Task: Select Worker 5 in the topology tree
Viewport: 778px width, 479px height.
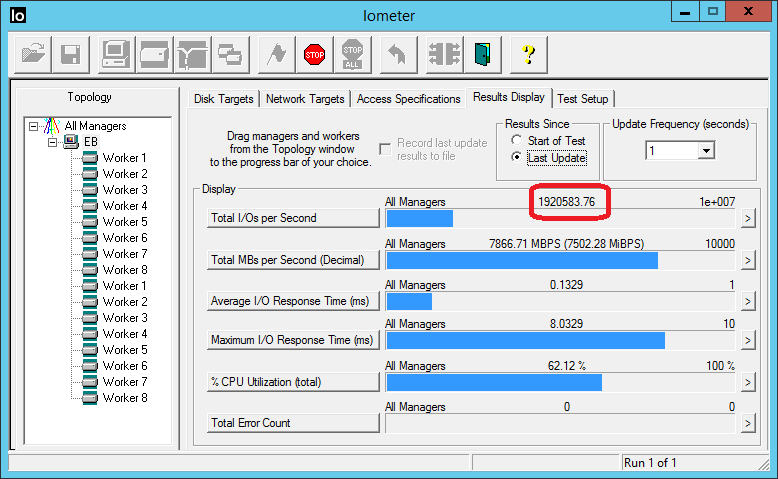Action: pyautogui.click(x=124, y=222)
